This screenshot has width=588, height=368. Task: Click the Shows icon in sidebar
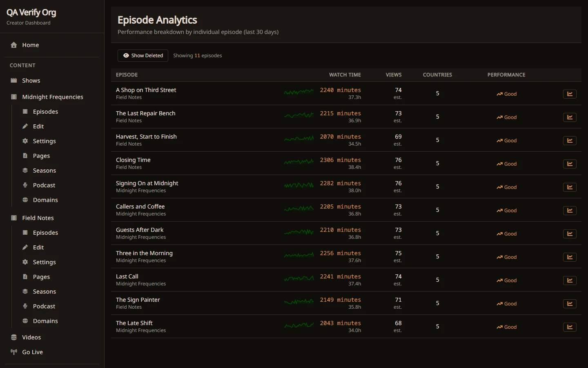coord(14,81)
